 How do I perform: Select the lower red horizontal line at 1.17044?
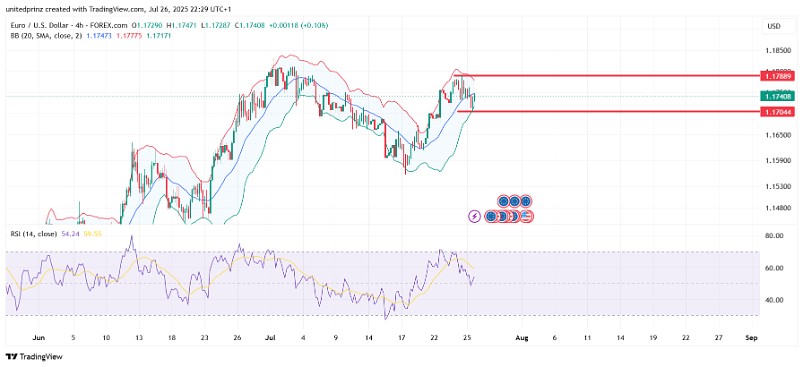(x=608, y=111)
